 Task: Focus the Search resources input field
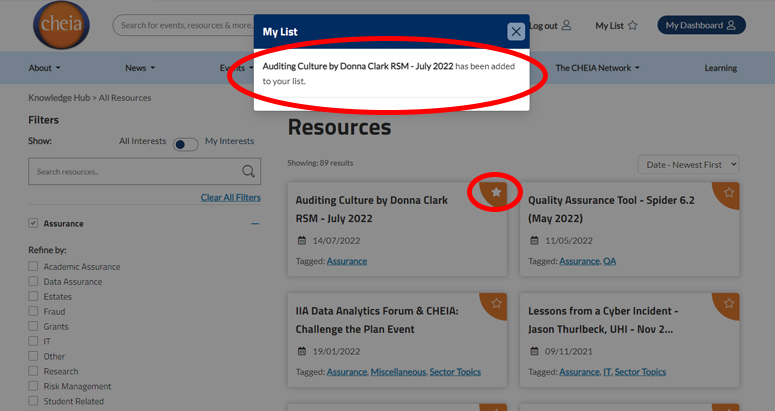(x=144, y=171)
